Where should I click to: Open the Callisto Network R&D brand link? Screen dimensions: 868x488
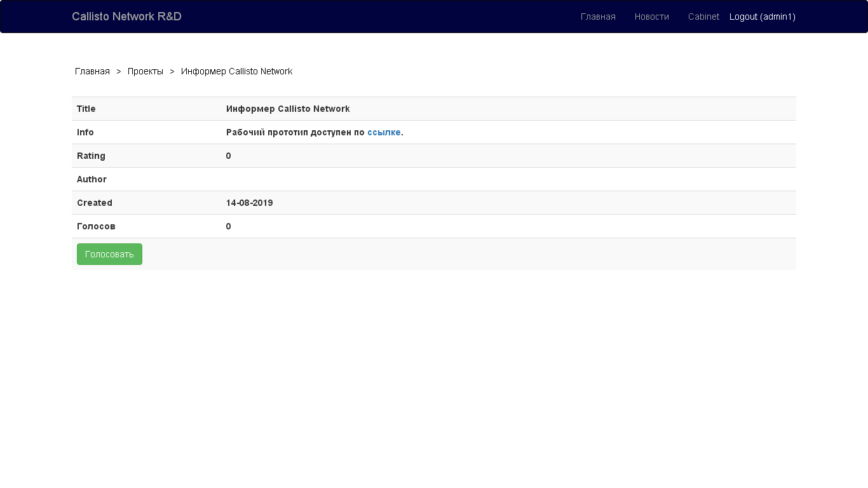click(126, 17)
